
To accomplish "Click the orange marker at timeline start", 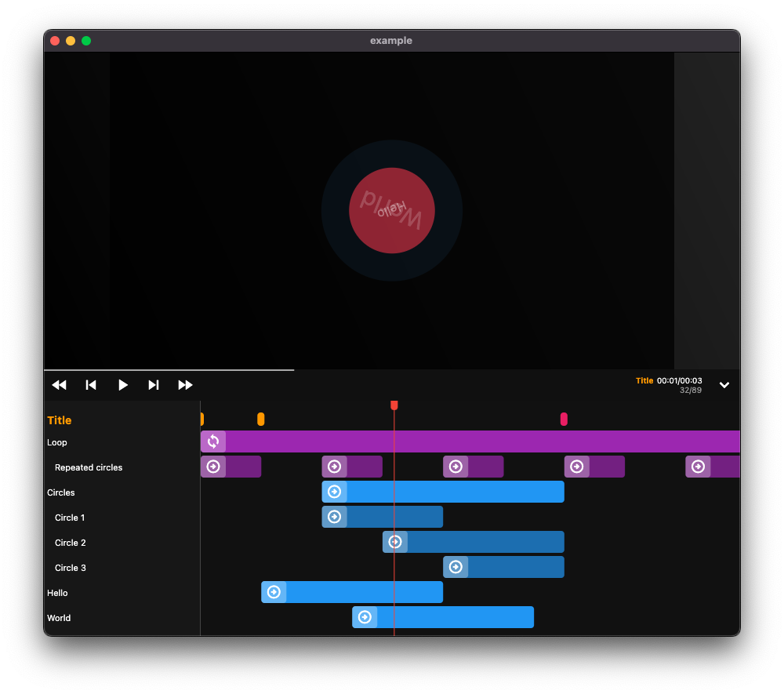I will (202, 419).
